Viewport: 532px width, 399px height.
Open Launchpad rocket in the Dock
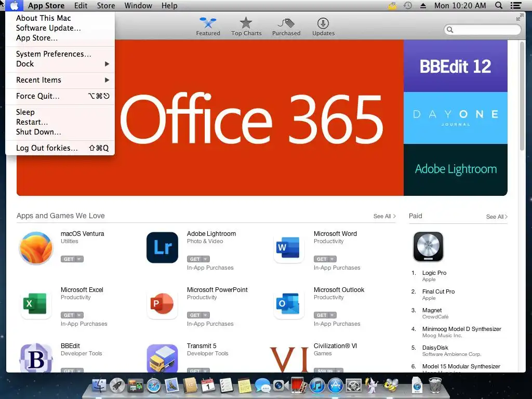[x=117, y=386]
